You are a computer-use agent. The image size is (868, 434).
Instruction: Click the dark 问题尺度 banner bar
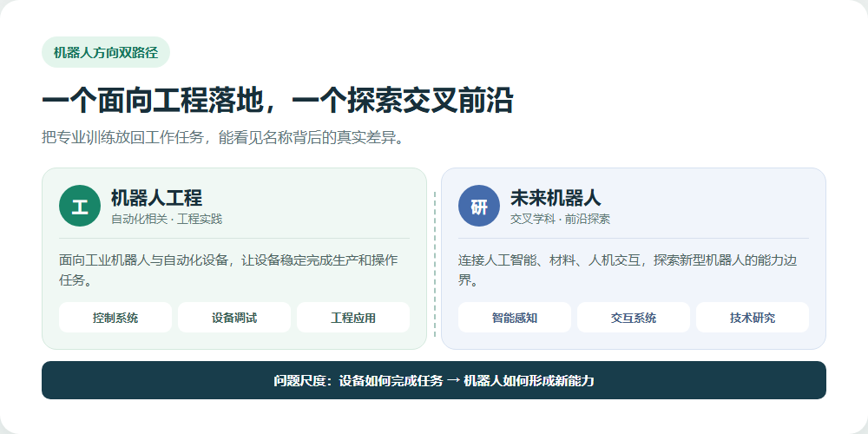[434, 380]
